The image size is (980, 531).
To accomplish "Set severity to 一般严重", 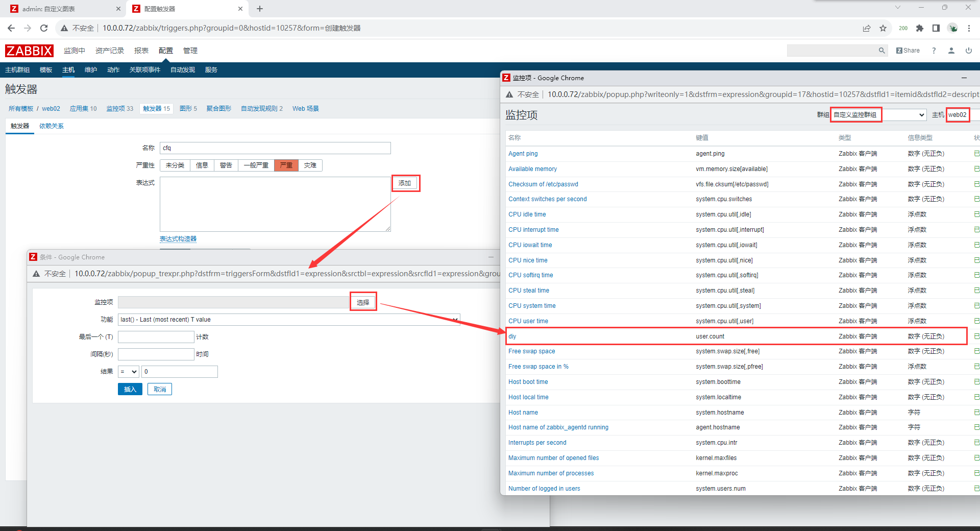I will pos(256,165).
